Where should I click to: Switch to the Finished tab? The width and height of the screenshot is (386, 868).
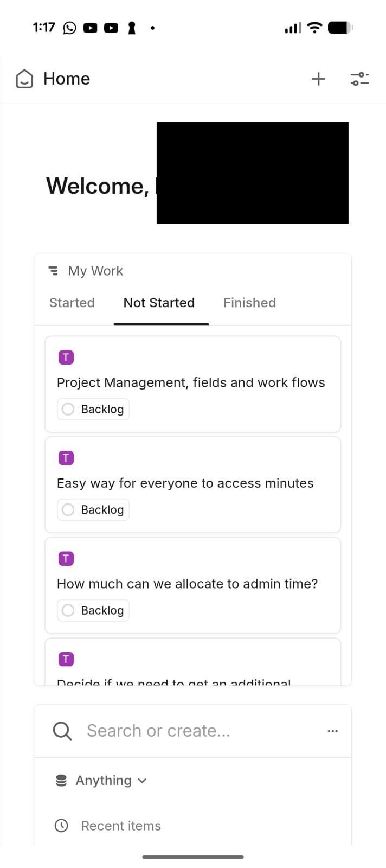click(249, 303)
